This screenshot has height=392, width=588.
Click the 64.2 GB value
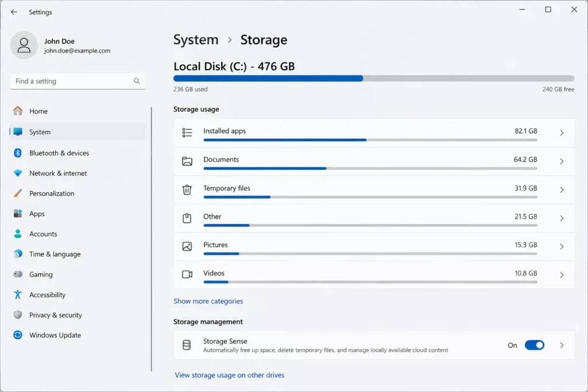(x=525, y=160)
